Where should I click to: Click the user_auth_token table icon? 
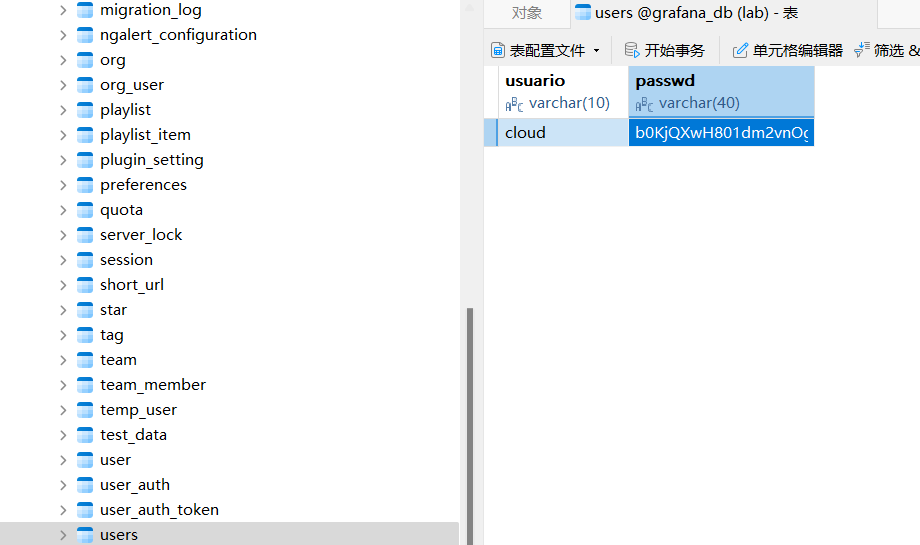tap(85, 510)
